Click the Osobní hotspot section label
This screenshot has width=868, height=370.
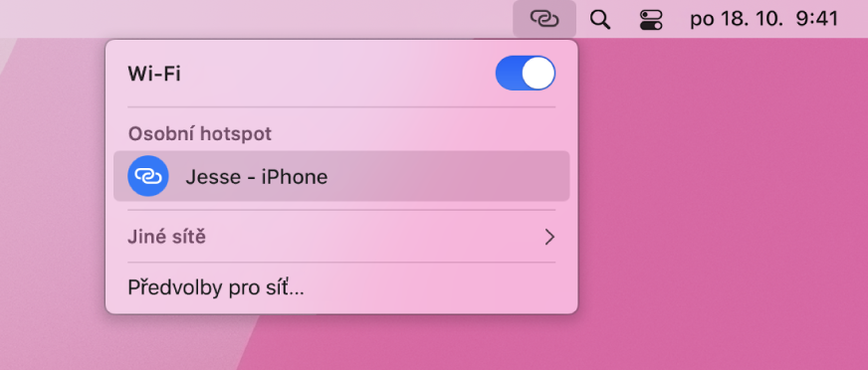click(200, 134)
